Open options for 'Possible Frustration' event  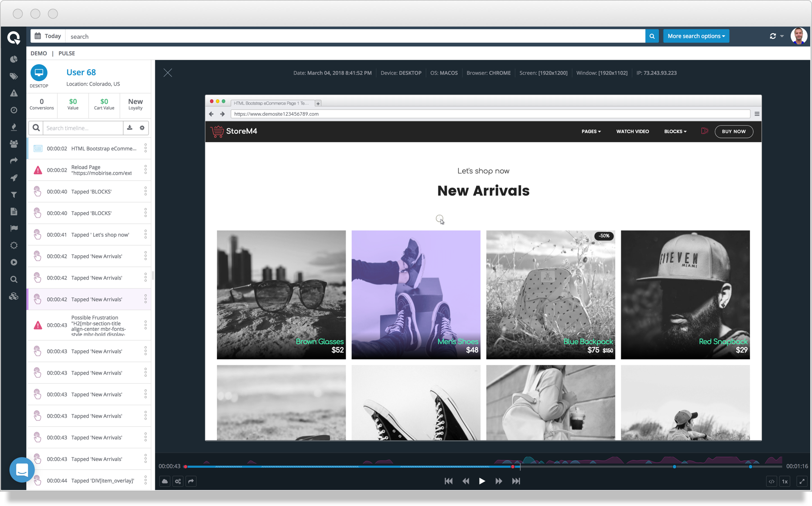point(145,325)
